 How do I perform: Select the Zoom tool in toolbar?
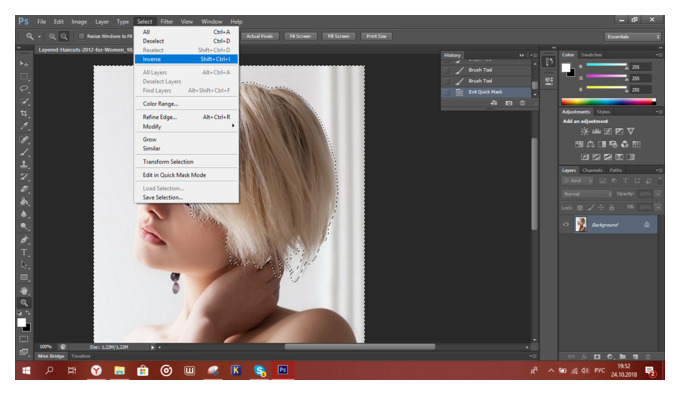24,303
